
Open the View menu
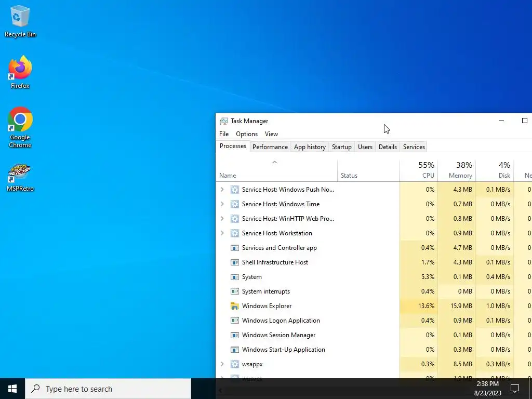(271, 134)
